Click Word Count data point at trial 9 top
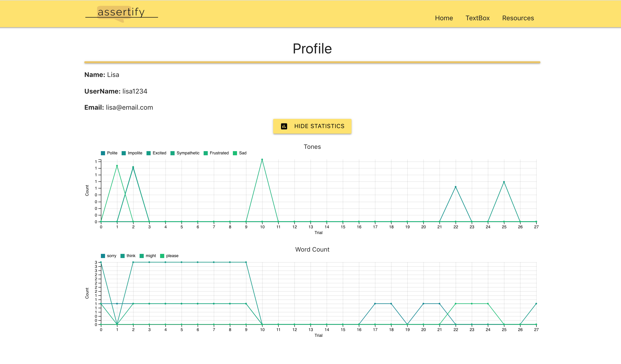621x364 pixels. [x=246, y=262]
